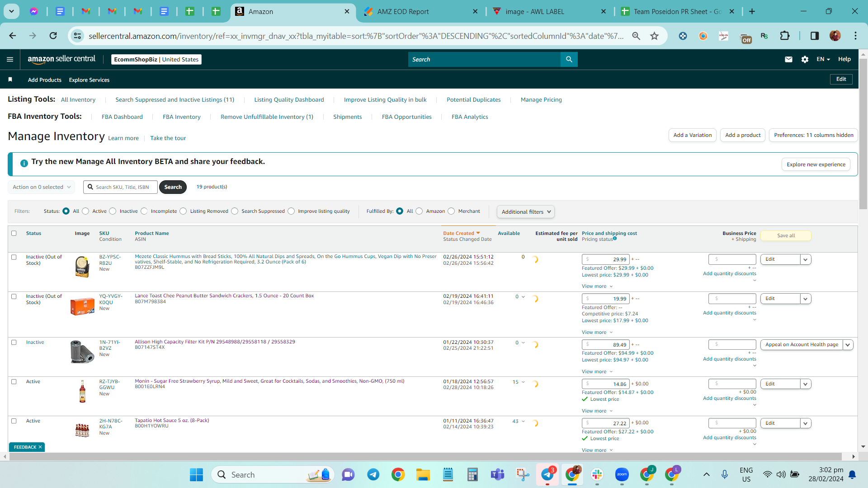Image resolution: width=868 pixels, height=488 pixels.
Task: Switch to the AMZ EOD Report tab
Action: 420,11
